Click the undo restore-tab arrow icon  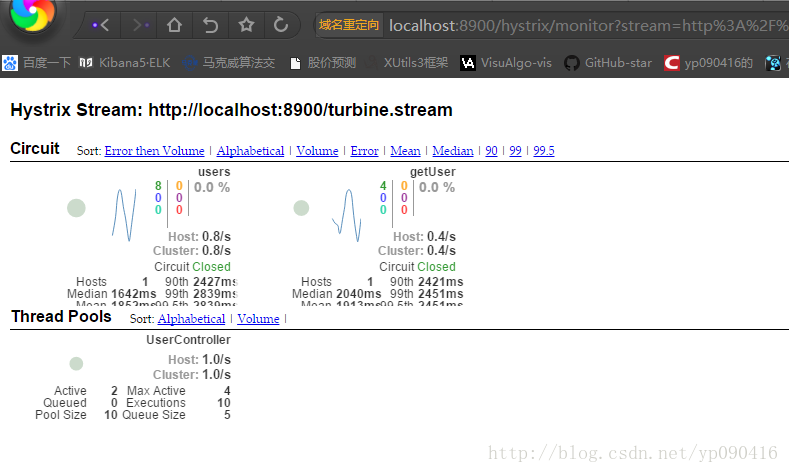(x=210, y=25)
